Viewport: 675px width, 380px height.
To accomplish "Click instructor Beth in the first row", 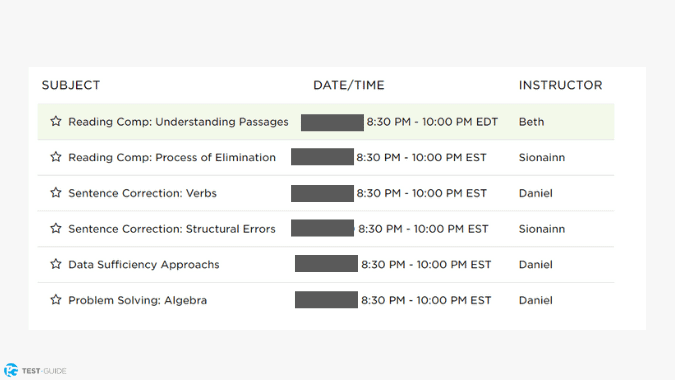I will (531, 122).
